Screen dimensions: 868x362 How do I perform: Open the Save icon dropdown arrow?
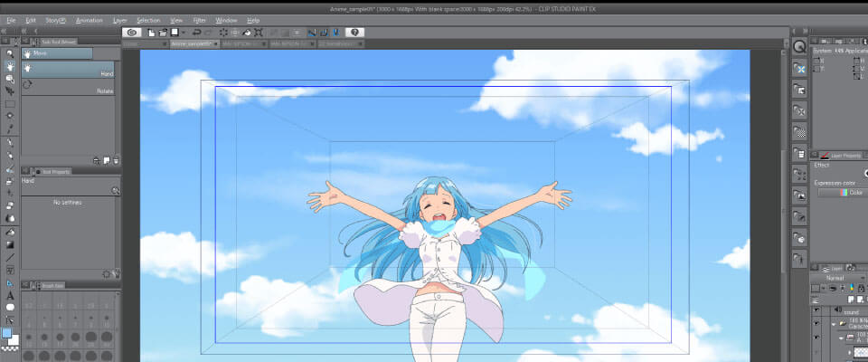click(x=184, y=33)
